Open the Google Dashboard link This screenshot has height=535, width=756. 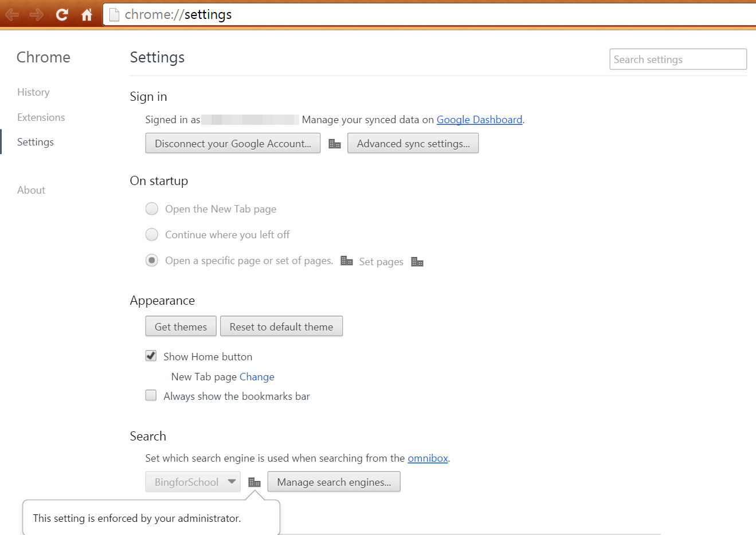click(x=479, y=120)
